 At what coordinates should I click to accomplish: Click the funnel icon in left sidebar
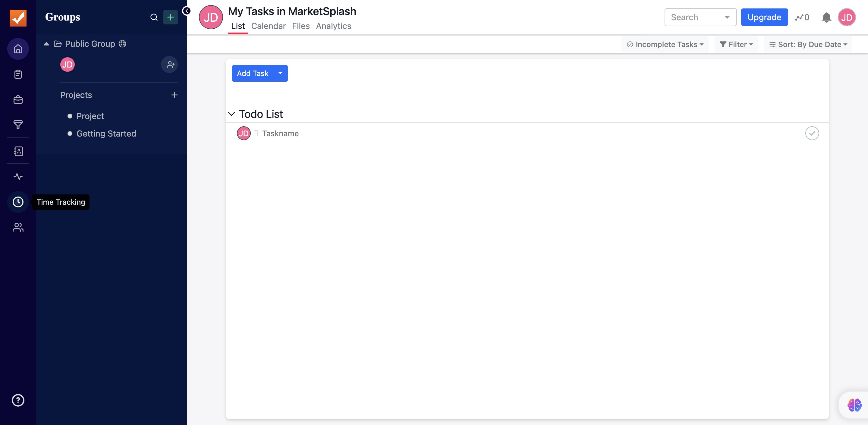18,125
